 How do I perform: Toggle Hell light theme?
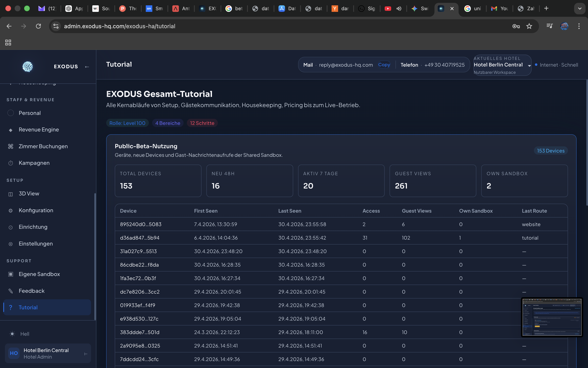[x=19, y=334]
